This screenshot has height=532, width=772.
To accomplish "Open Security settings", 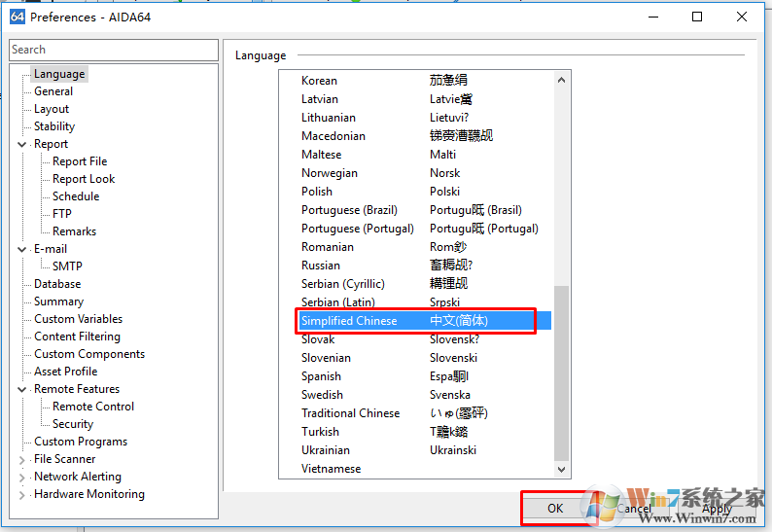I will tap(73, 424).
